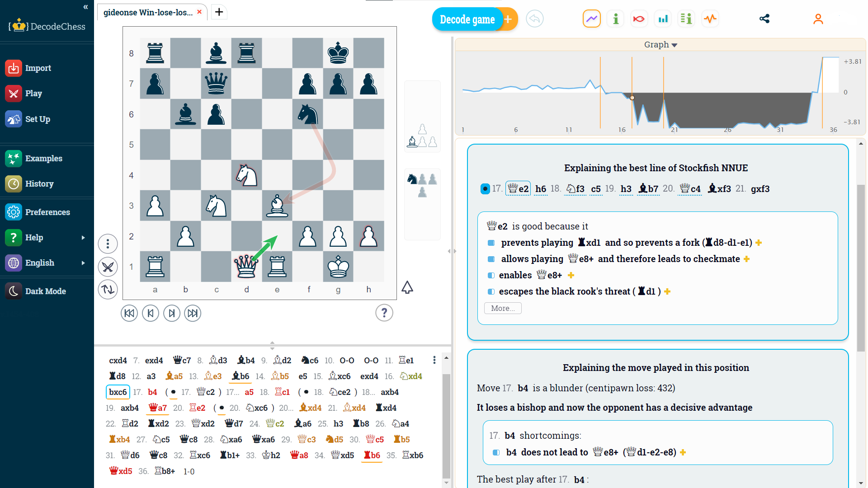Screen dimensions: 868x488
Task: Expand the More... details section
Action: click(502, 307)
